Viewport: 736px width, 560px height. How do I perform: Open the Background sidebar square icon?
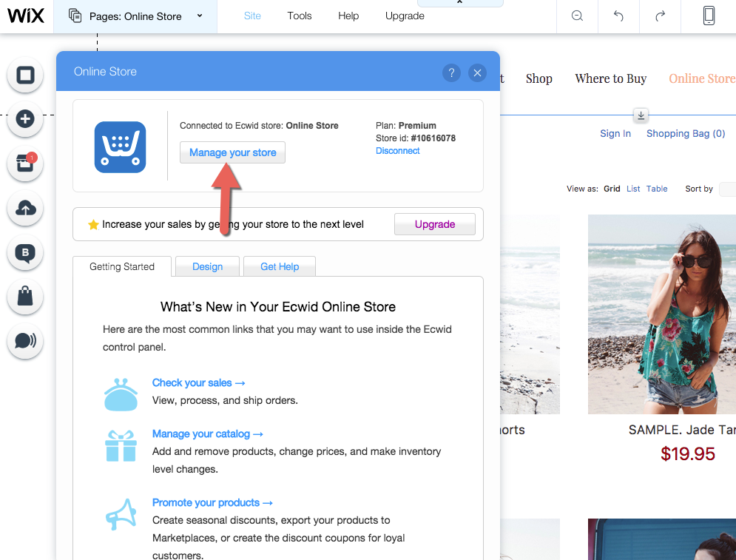(25, 75)
